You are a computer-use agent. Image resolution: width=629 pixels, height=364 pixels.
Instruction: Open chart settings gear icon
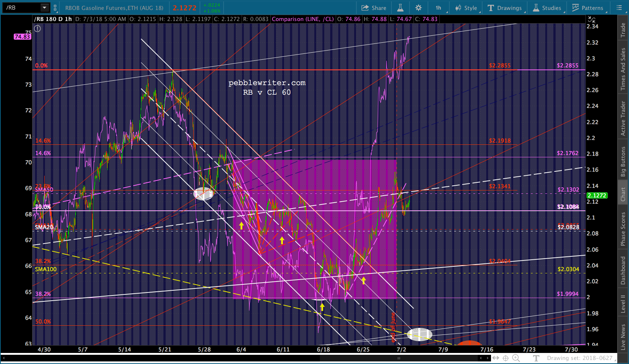coord(418,8)
